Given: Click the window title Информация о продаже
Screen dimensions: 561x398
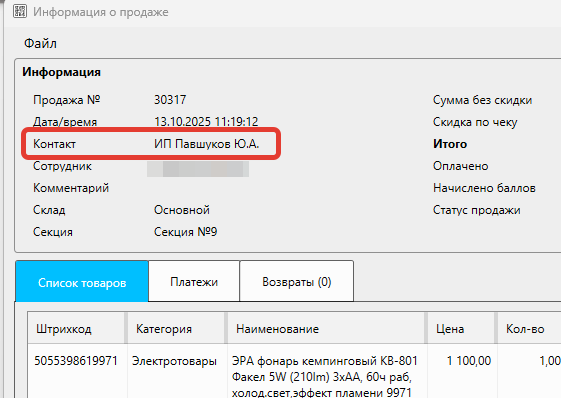Looking at the screenshot, I should click(x=101, y=12).
